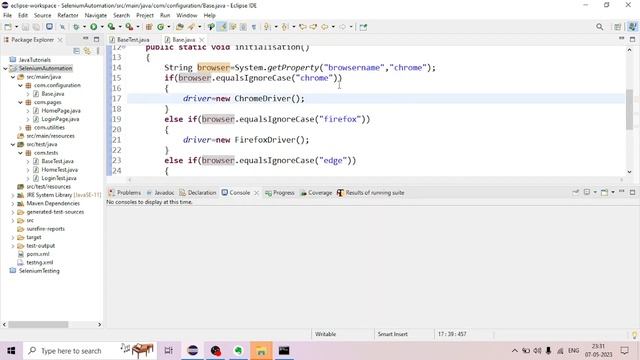Viewport: 640px width, 360px height.
Task: Click the Debug bug icon
Action: [x=76, y=27]
